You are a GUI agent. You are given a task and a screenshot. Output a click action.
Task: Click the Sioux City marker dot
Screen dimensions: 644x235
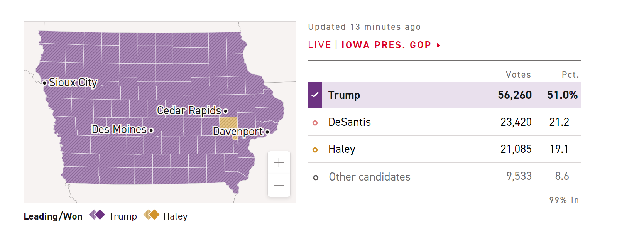45,83
